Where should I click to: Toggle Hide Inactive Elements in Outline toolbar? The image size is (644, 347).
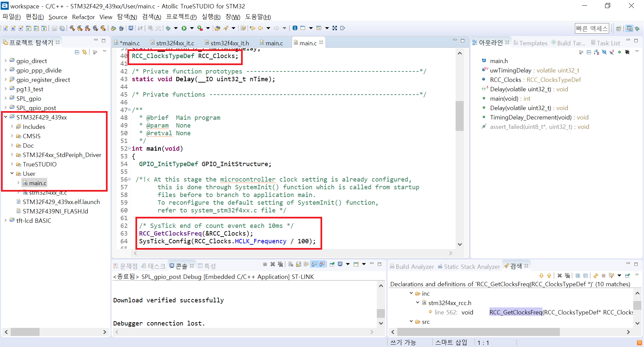coord(627,52)
